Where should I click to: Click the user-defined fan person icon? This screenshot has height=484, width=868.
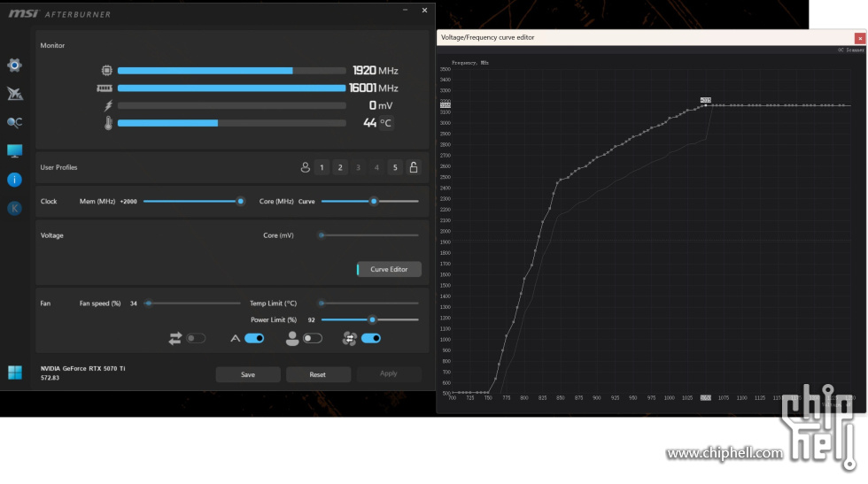click(x=292, y=338)
